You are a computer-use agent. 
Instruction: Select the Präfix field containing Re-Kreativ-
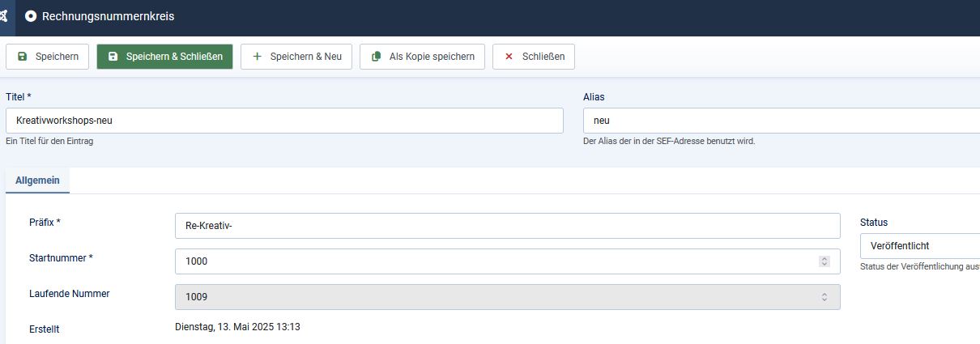coord(507,226)
